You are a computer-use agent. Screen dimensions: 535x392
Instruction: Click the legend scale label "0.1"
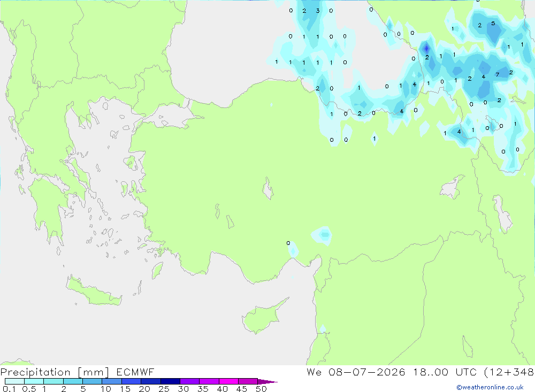click(9, 389)
